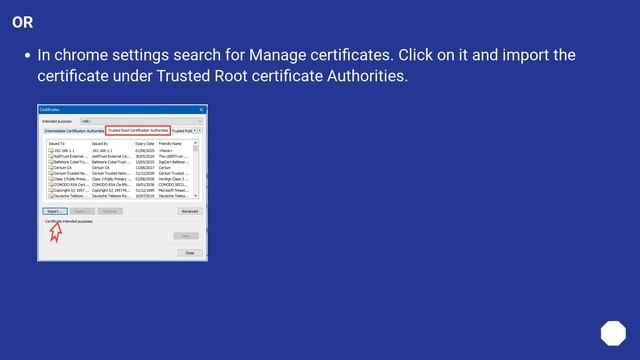Select the Baltimore CyberTrust certificate row

coord(120,162)
